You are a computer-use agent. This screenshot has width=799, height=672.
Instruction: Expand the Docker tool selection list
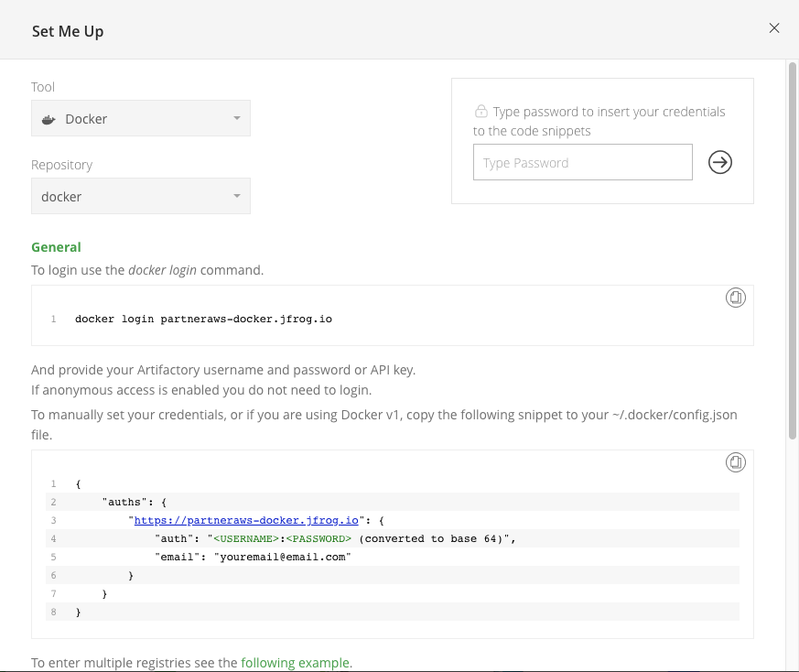tap(140, 118)
